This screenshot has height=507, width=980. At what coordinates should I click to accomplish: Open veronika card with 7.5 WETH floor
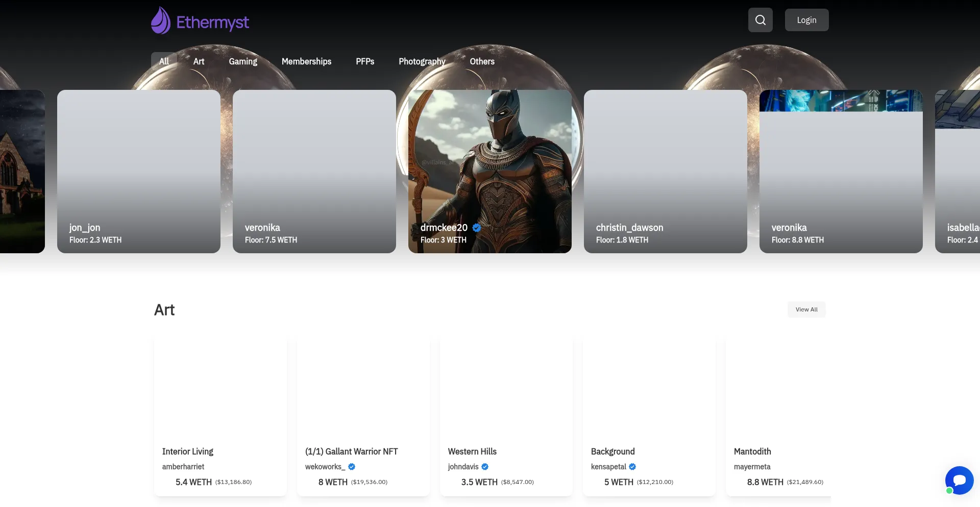click(314, 172)
